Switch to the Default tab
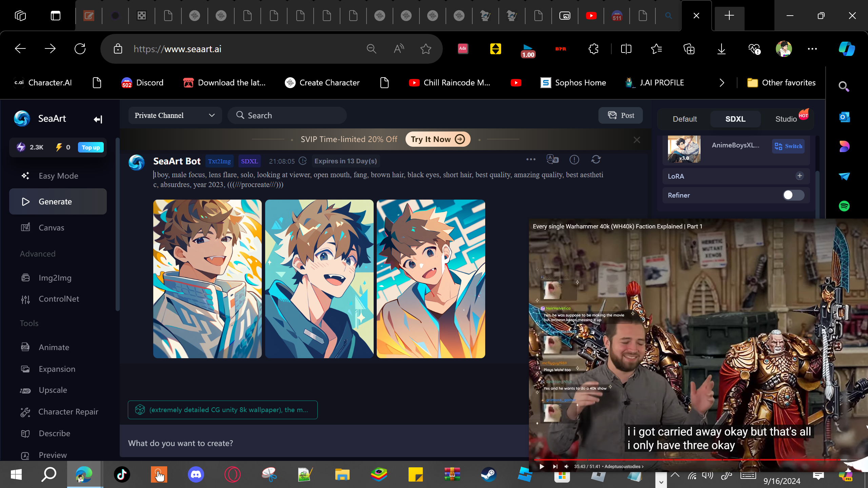This screenshot has width=868, height=488. point(685,119)
